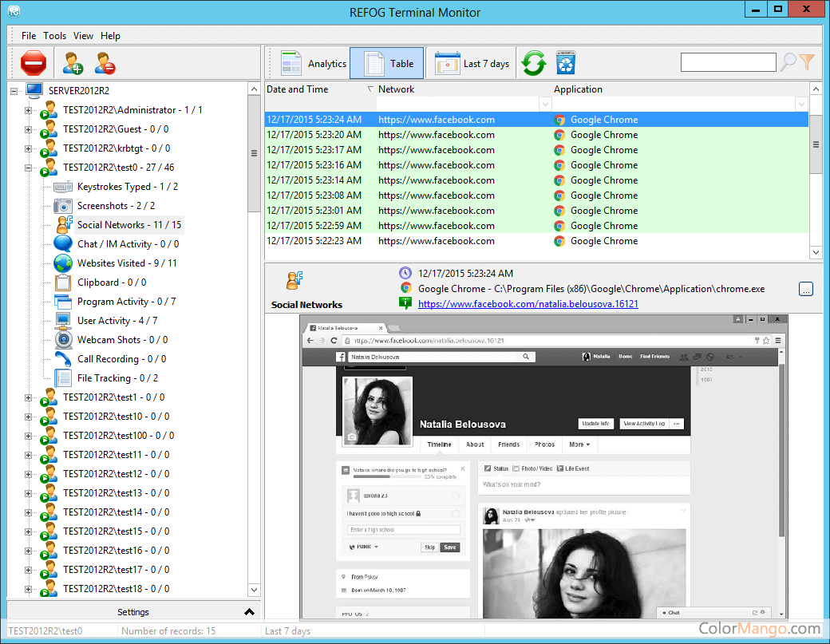Open the View menu

(x=83, y=36)
